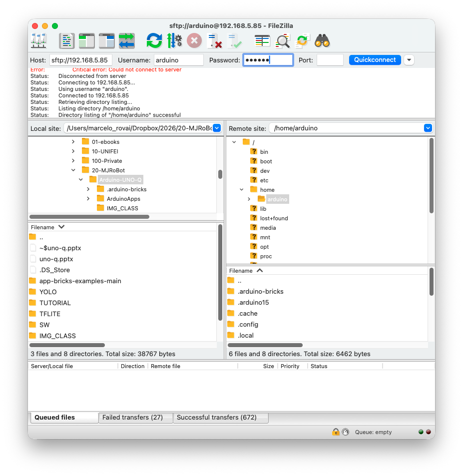This screenshot has width=463, height=476.
Task: Expand the 10-UNIFEI folder
Action: (x=73, y=151)
